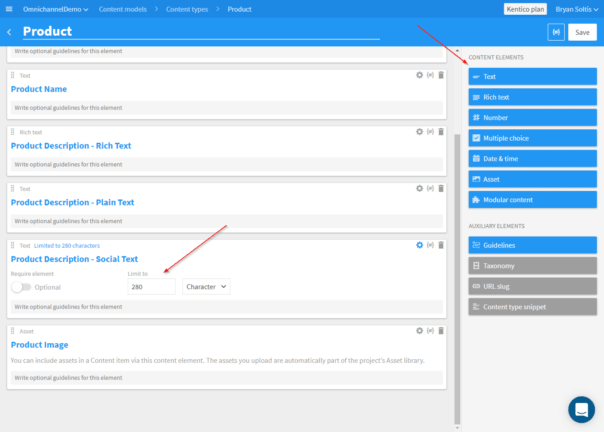Click the Product breadcrumb item
604x432 pixels.
(x=239, y=9)
